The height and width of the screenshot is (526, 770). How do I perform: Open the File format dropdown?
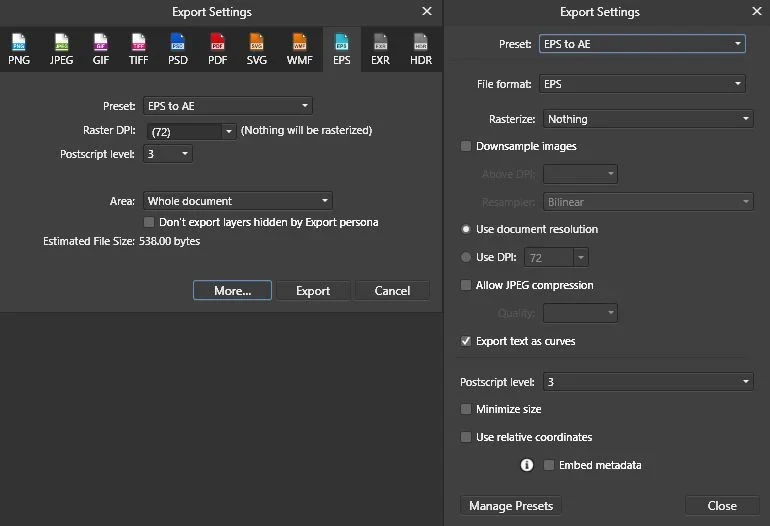tap(642, 84)
